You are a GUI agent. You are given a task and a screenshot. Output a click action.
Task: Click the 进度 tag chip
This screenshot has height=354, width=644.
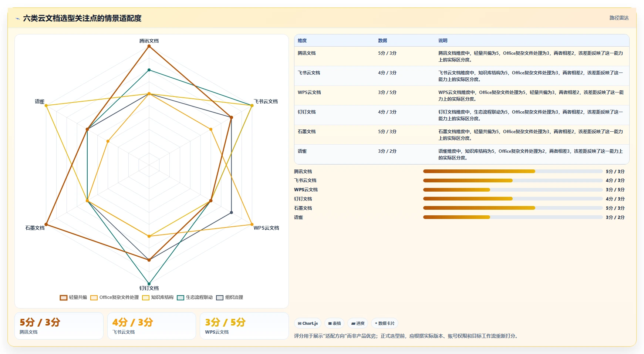(358, 323)
